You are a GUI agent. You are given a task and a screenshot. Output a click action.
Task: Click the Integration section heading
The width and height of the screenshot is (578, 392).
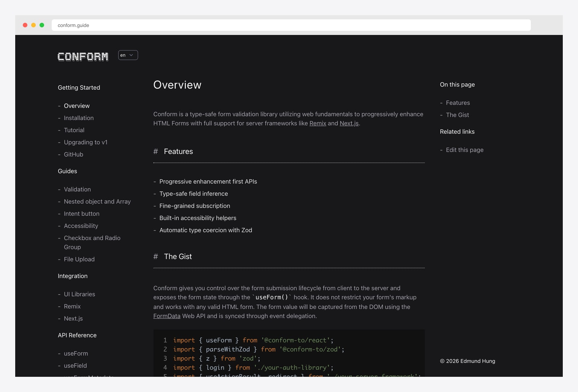tap(73, 276)
